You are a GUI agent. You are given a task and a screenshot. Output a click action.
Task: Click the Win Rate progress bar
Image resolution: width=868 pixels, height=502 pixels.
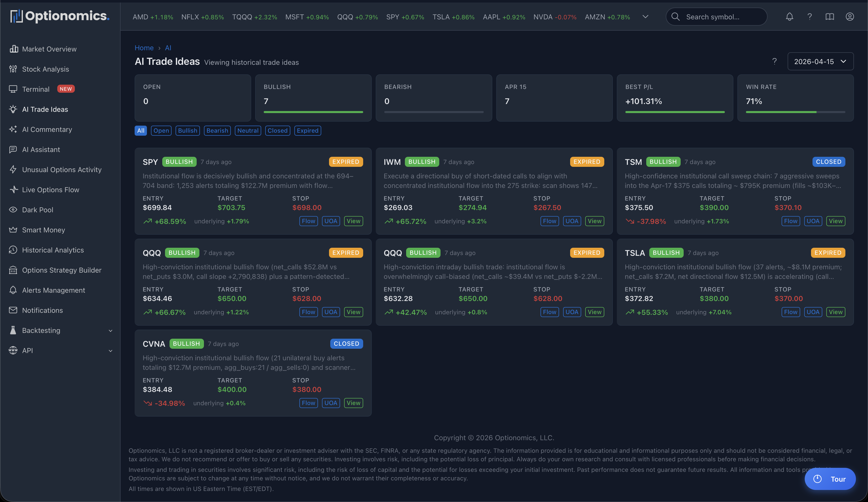(795, 112)
